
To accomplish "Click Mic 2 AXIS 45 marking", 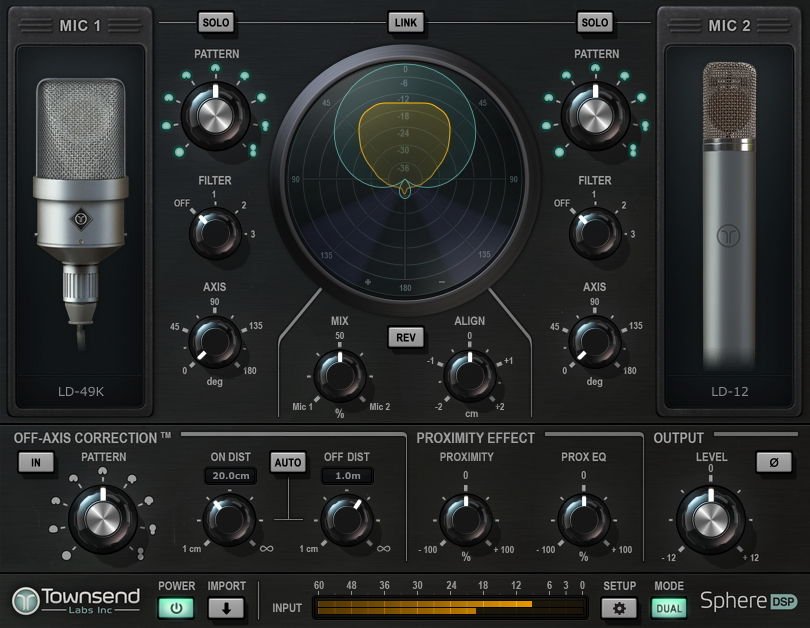I will 554,327.
